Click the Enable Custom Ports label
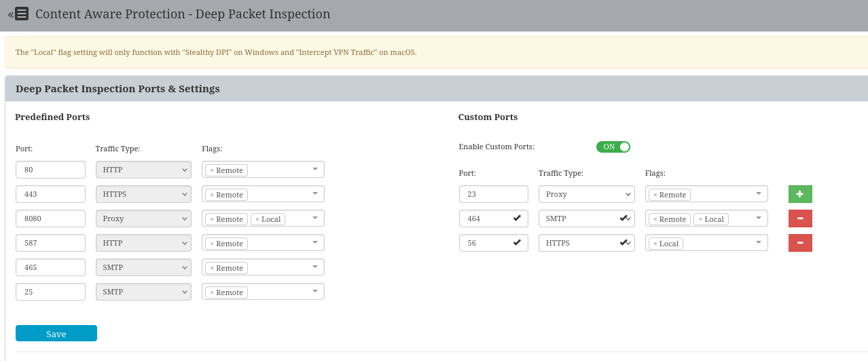Screen dimensions: 868x361 [x=496, y=147]
